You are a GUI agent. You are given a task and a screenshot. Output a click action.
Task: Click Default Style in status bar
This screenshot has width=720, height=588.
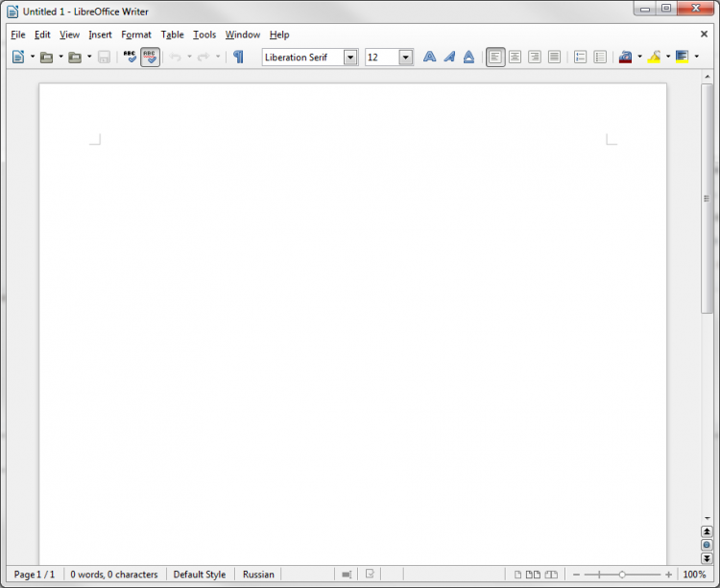200,575
